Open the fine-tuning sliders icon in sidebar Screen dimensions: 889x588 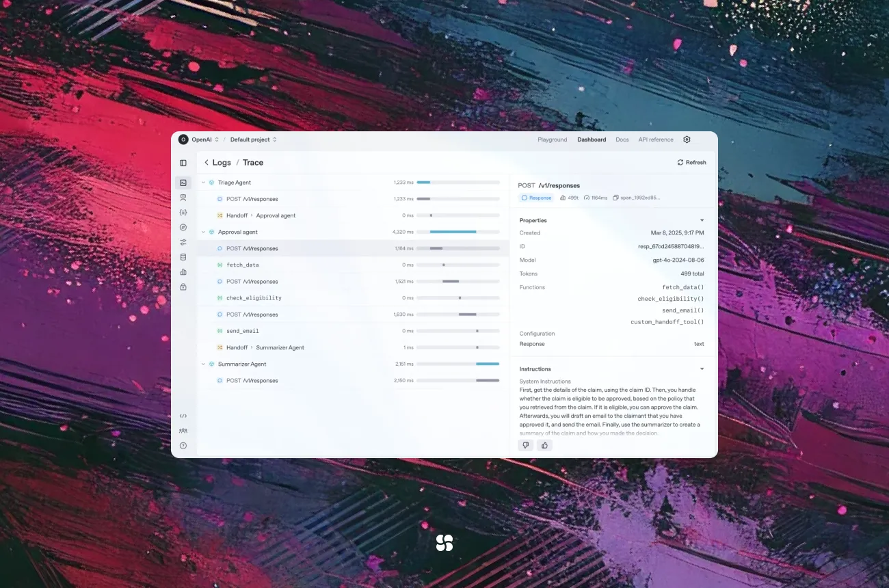click(x=183, y=242)
